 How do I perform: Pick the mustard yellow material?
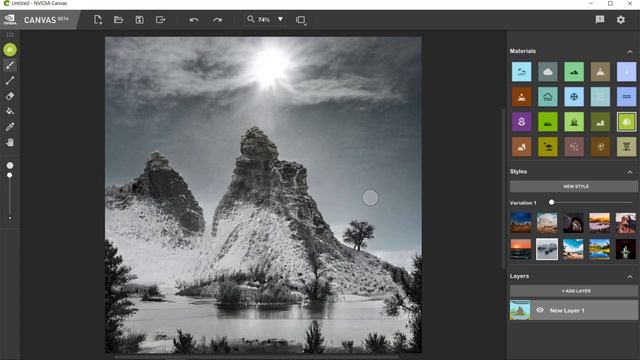coord(548,147)
